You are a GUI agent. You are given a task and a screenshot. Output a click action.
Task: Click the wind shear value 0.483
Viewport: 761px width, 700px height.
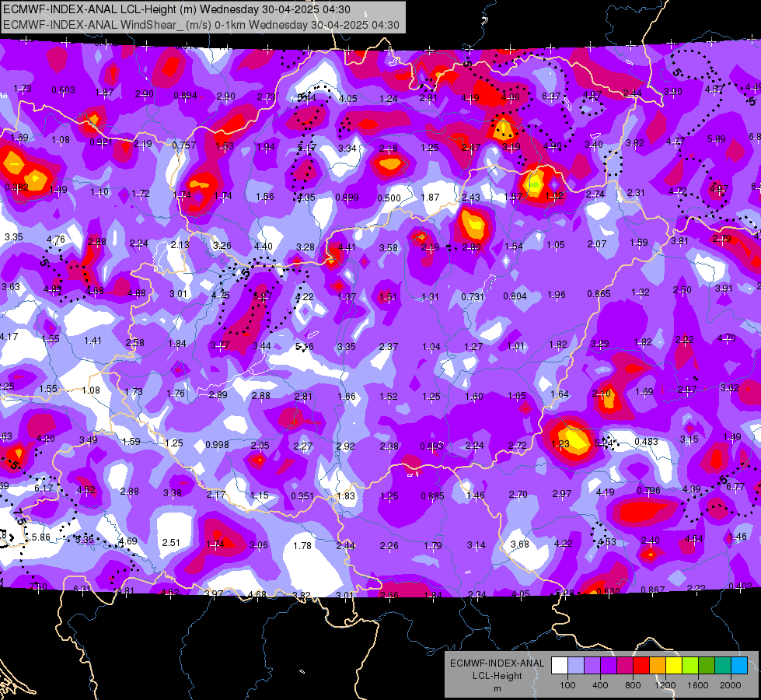646,442
